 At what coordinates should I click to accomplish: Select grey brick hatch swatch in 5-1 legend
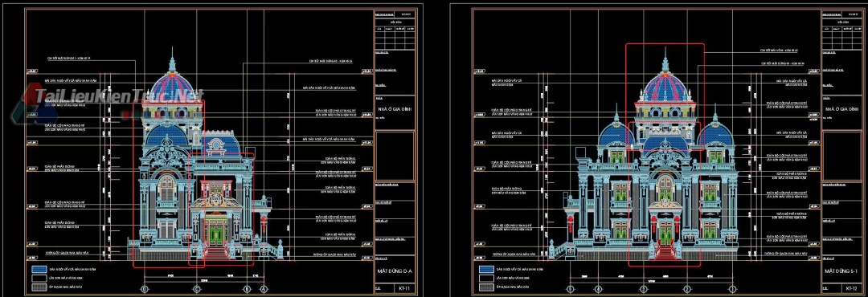(x=486, y=287)
